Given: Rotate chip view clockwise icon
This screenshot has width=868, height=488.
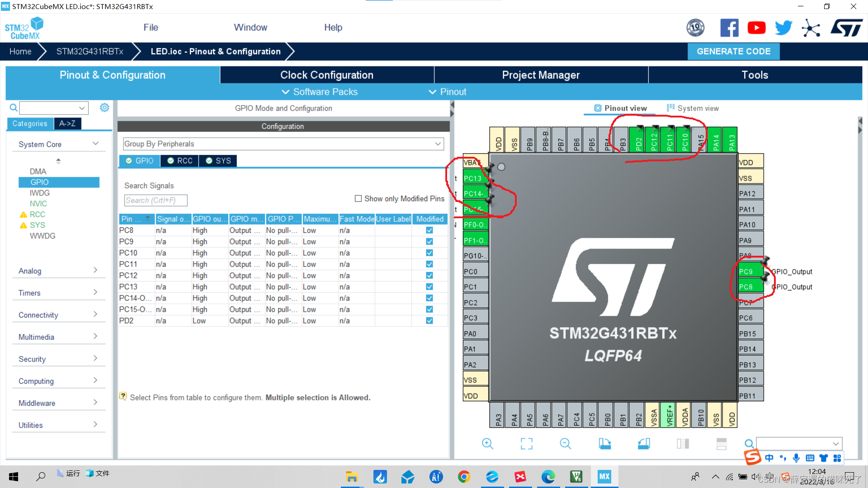Looking at the screenshot, I should point(604,444).
